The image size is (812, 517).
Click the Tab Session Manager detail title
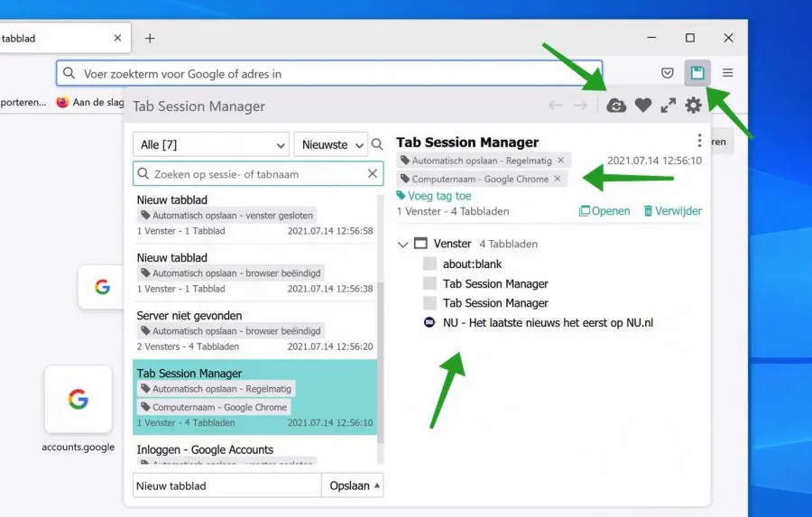pos(467,142)
